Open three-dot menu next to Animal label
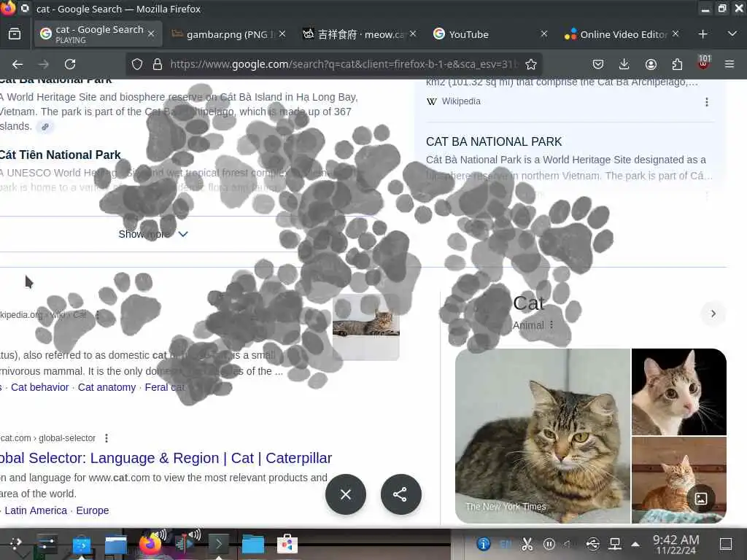Image resolution: width=747 pixels, height=560 pixels. point(551,324)
